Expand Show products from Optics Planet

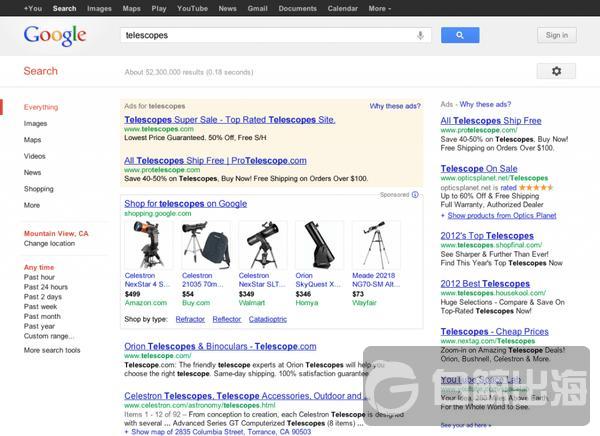(x=502, y=216)
